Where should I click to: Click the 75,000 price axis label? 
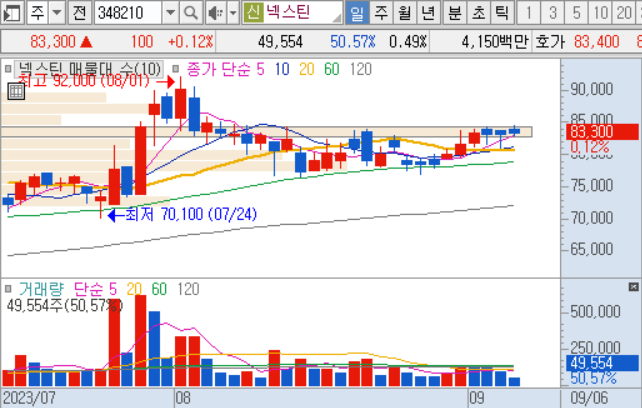592,185
